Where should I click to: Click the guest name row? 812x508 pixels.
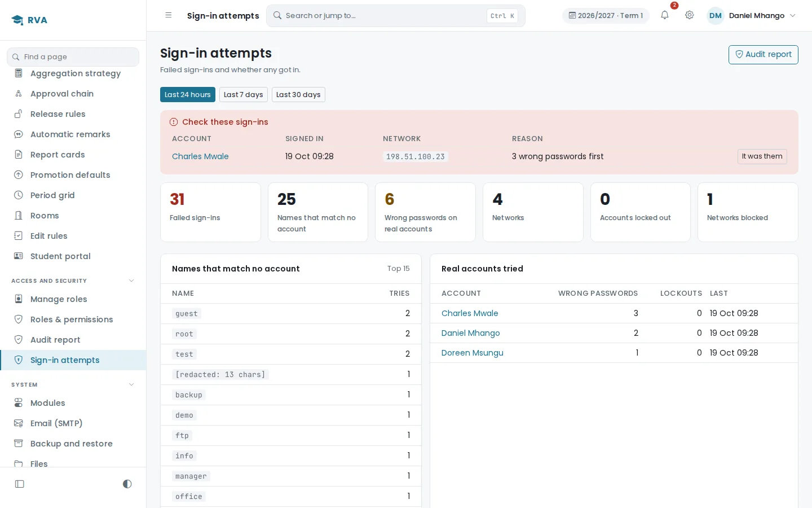pyautogui.click(x=291, y=313)
